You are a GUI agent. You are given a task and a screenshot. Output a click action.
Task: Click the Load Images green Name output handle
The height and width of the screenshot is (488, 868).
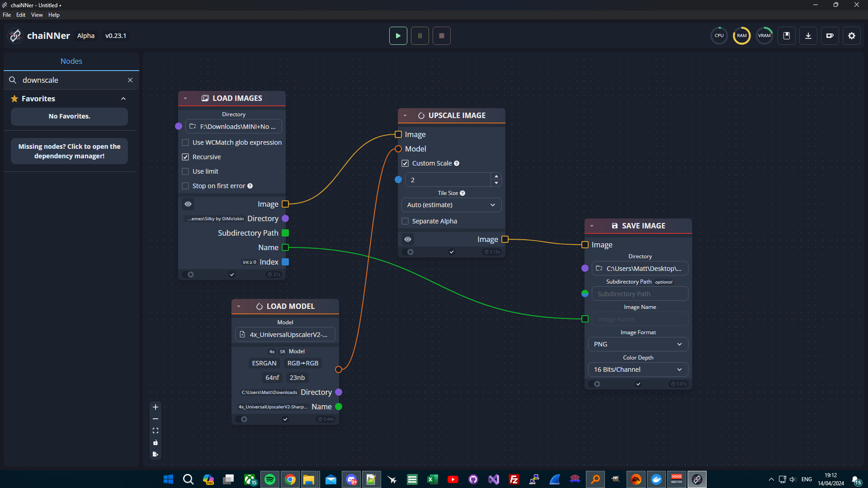(x=285, y=247)
